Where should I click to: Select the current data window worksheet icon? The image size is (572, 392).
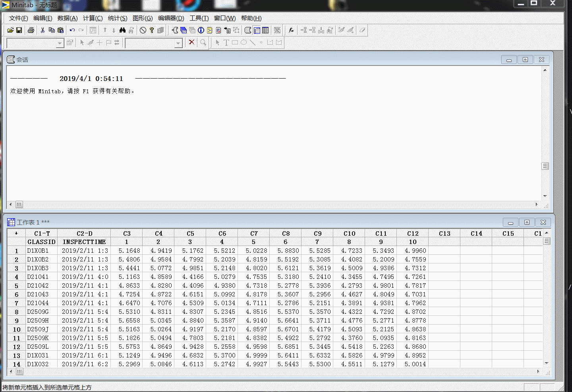pyautogui.click(x=256, y=30)
